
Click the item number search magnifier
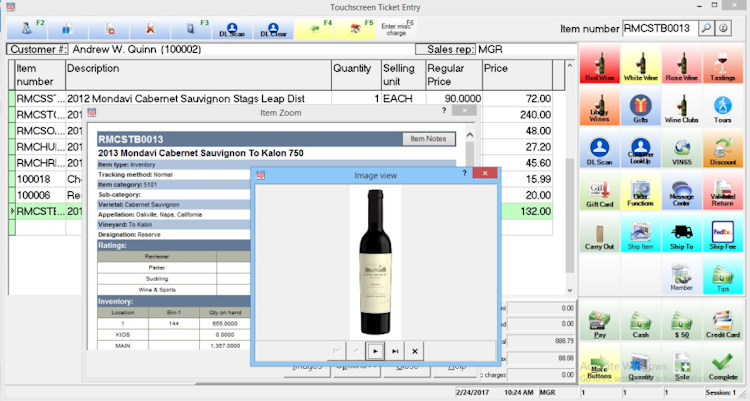click(x=706, y=29)
